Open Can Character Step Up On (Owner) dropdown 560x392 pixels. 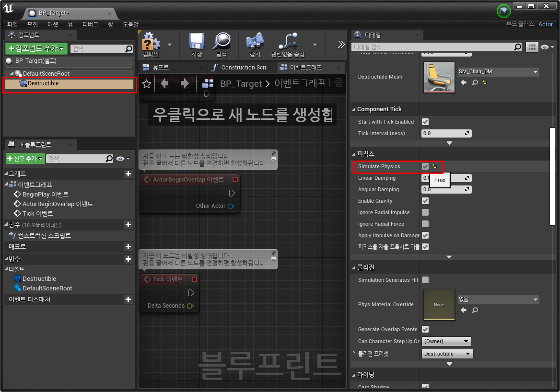[446, 341]
